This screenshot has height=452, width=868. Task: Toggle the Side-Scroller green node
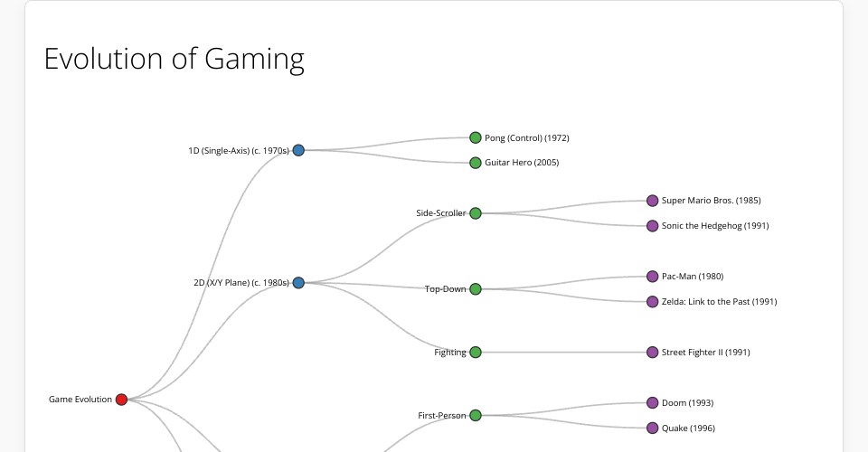(476, 213)
